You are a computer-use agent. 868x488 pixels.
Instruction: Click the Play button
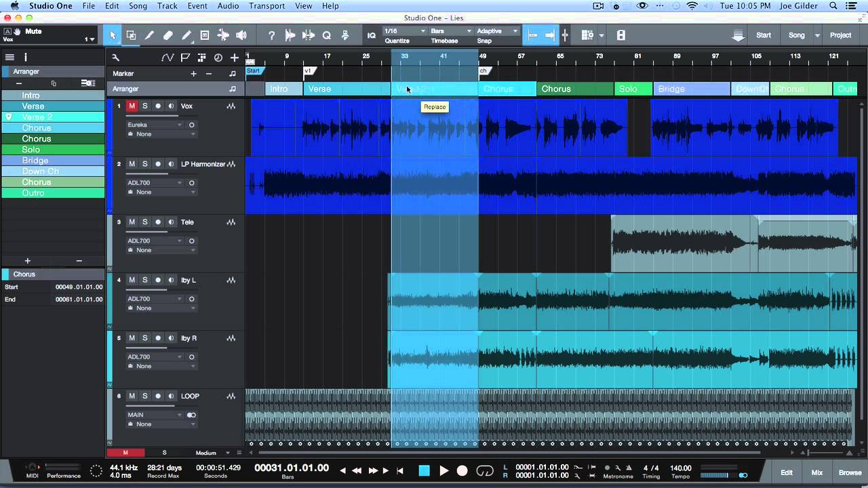444,470
